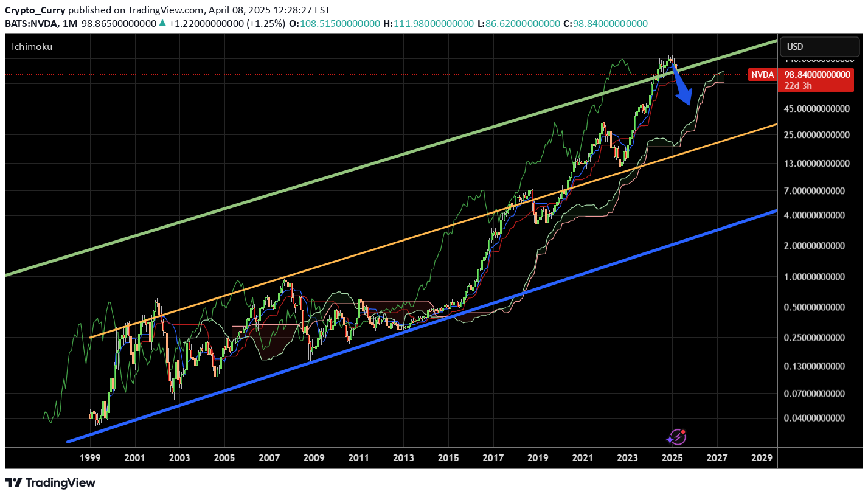Image resolution: width=868 pixels, height=497 pixels.
Task: Click the 2025 label on time axis
Action: coord(672,457)
